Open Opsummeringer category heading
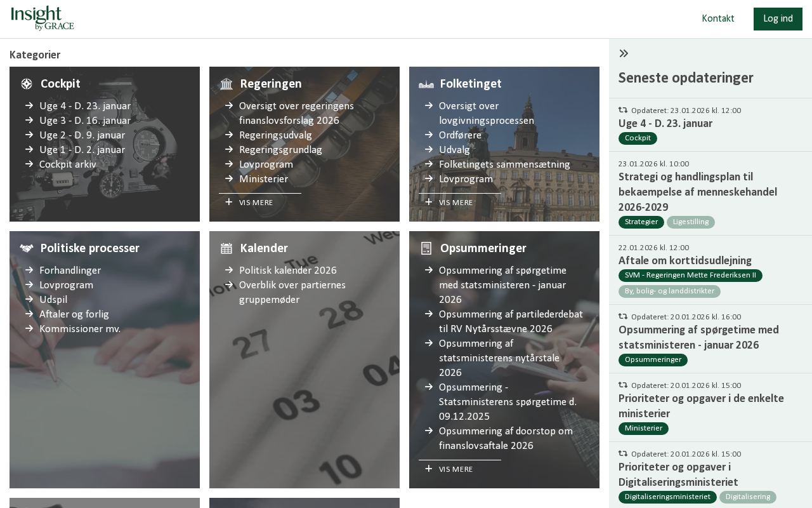The height and width of the screenshot is (508, 812). click(483, 248)
